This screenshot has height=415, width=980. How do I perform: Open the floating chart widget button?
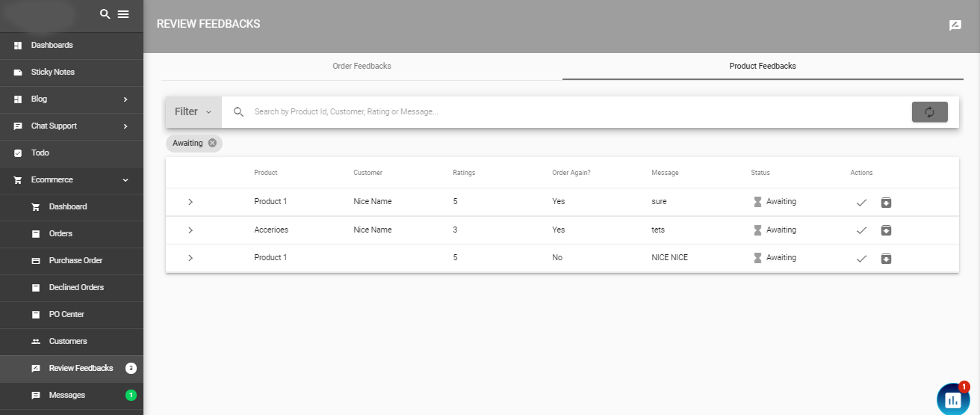coord(953,400)
